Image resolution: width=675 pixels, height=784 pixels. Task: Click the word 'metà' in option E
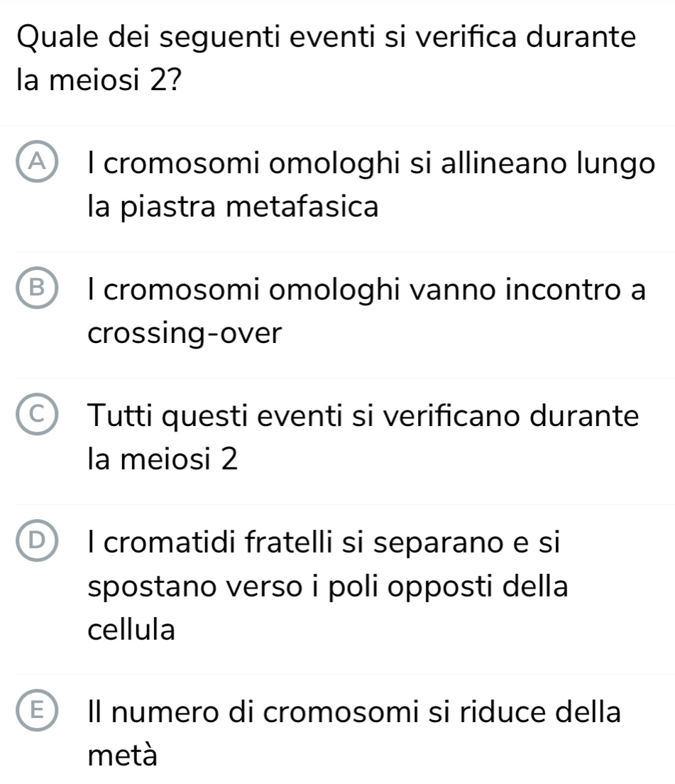[x=123, y=755]
